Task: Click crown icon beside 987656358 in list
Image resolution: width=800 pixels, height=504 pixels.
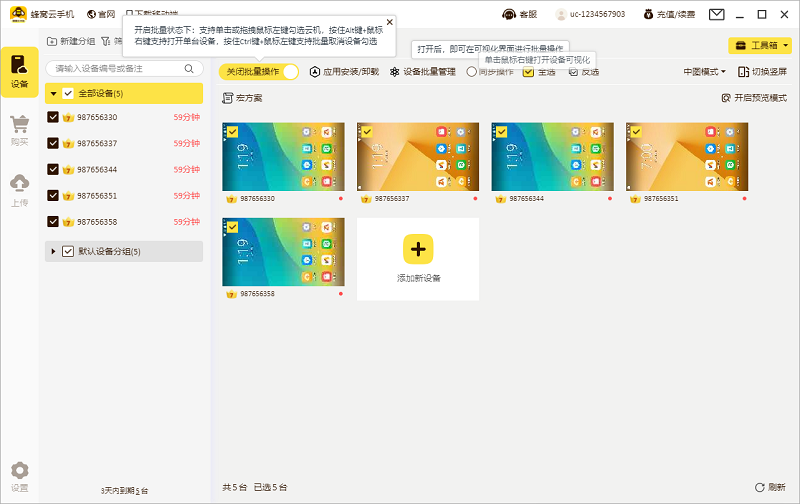Action: (x=68, y=222)
